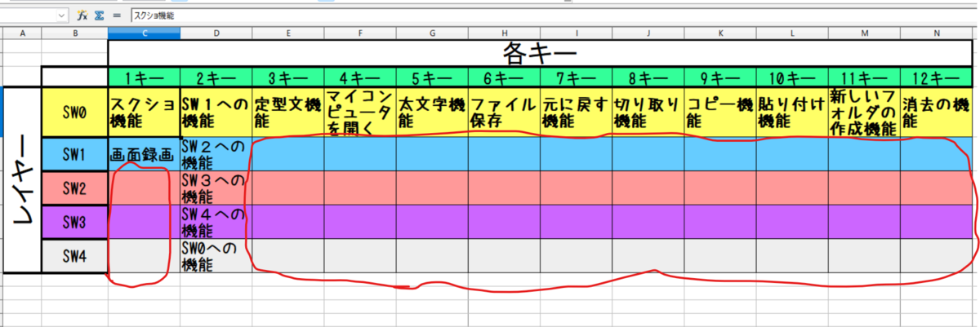Open the Function Wizard icon
Image resolution: width=980 pixels, height=327 pixels.
(x=82, y=15)
